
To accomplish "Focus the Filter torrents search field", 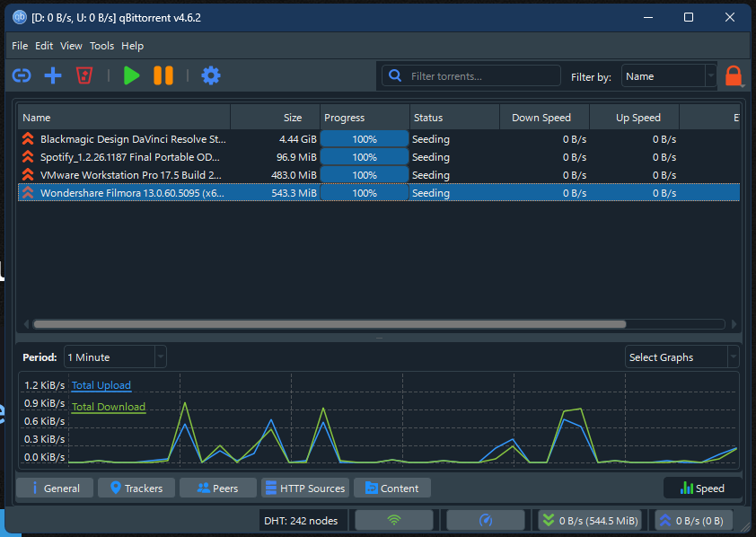I will pos(471,76).
